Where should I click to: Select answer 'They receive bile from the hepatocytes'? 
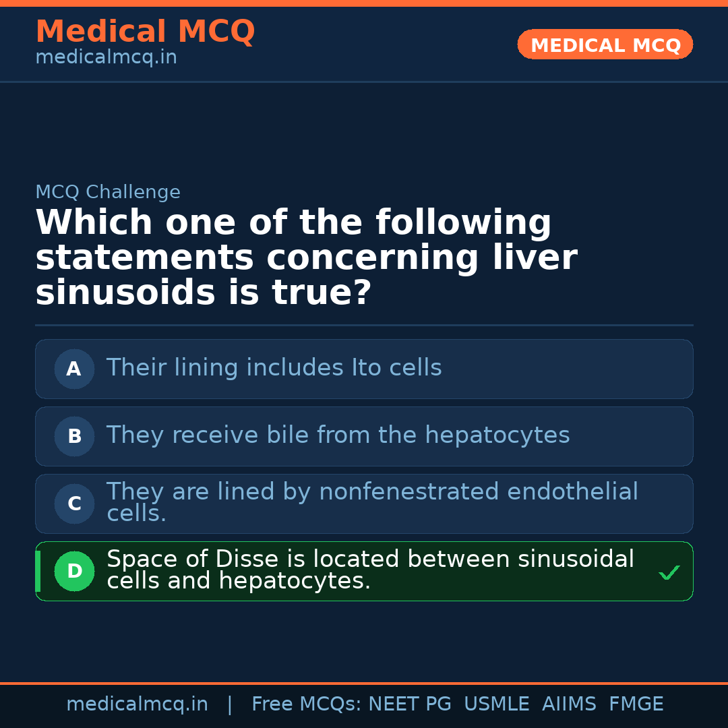[338, 435]
